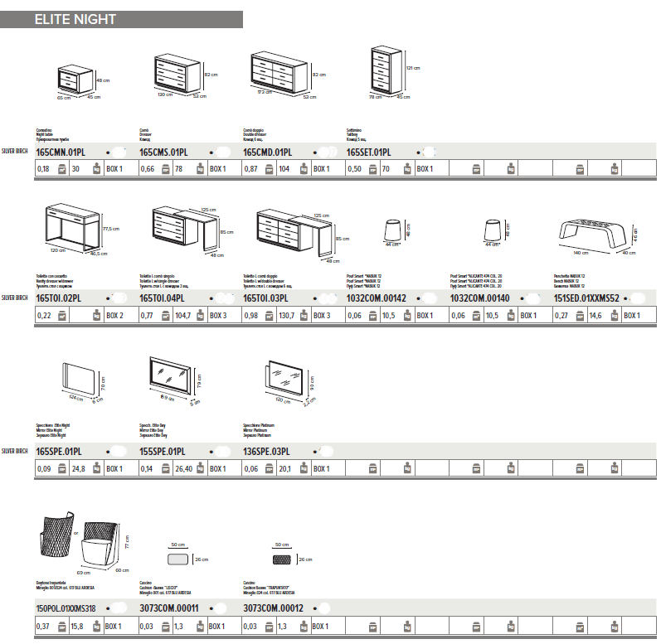Select product code 165CMS.01PL
Image resolution: width=661 pixels, height=644 pixels.
coord(164,153)
